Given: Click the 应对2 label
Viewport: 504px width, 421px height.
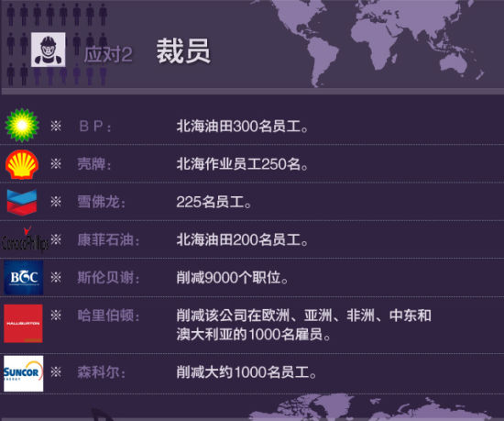Looking at the screenshot, I should tap(108, 54).
